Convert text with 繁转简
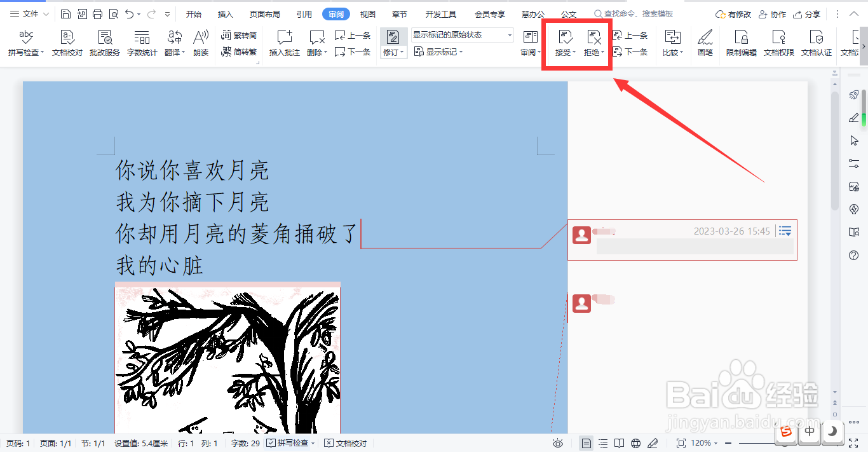This screenshot has width=868, height=452. click(240, 36)
